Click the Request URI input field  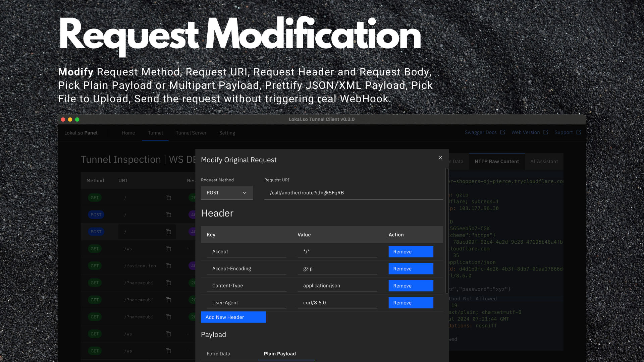tap(353, 193)
